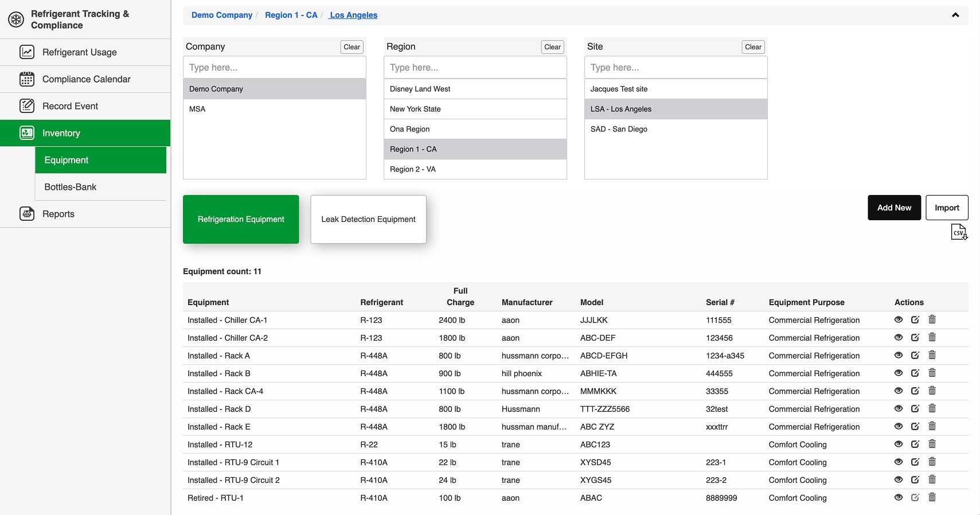Select New York State region

tap(475, 109)
